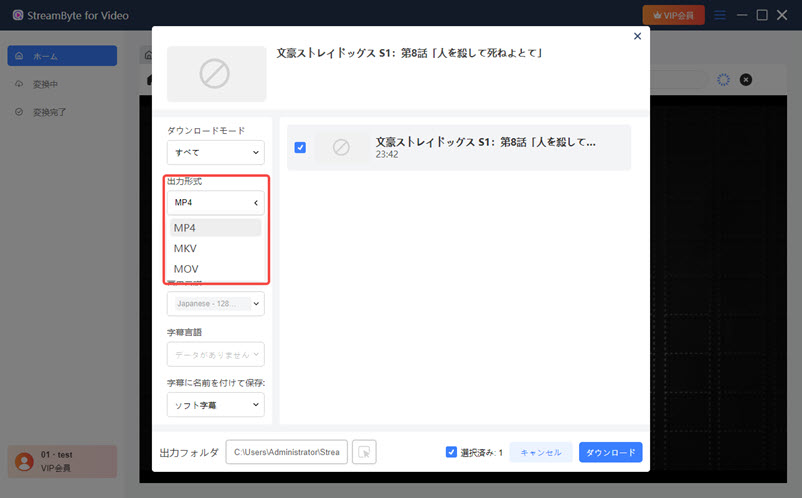Uncheck the episode 第8話 checkbox
This screenshot has width=802, height=498.
click(x=300, y=148)
